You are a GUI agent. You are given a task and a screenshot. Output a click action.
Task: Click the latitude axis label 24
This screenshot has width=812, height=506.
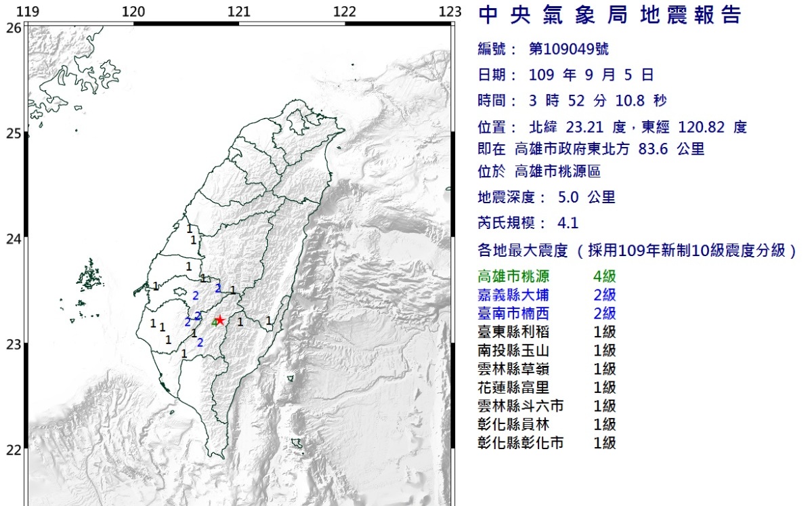click(13, 238)
